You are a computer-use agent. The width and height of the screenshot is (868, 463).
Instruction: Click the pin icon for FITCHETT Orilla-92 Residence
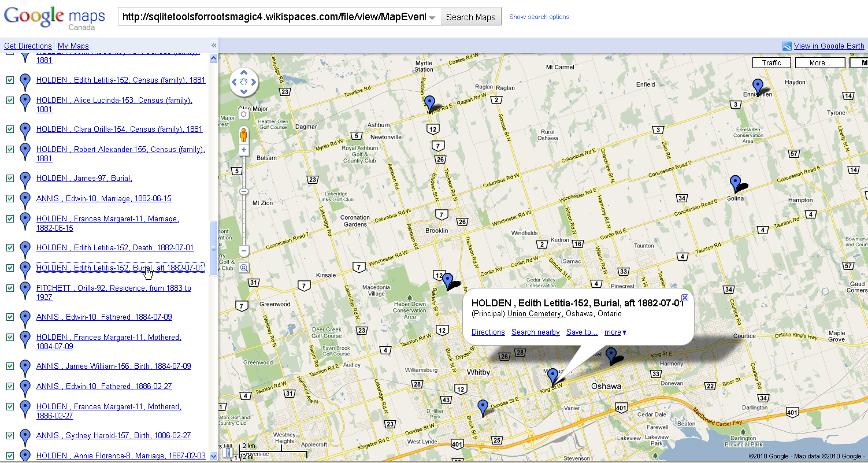point(25,291)
